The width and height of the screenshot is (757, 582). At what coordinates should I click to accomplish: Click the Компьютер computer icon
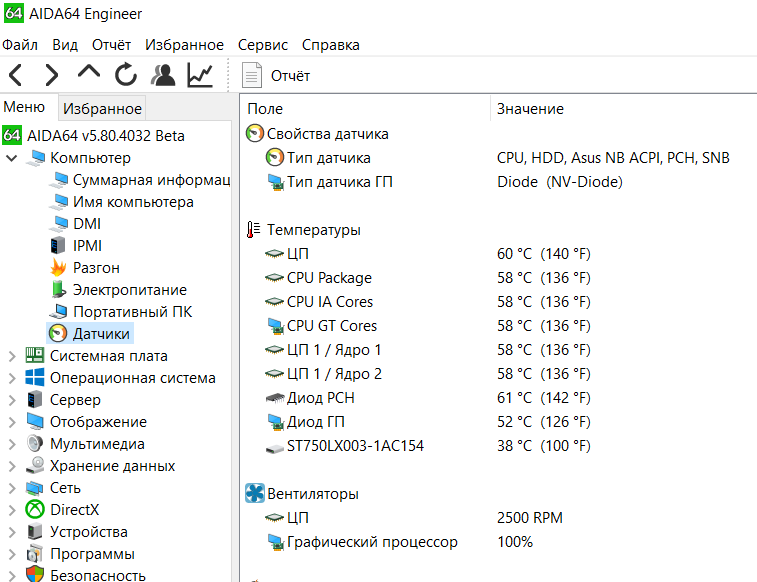pyautogui.click(x=35, y=158)
